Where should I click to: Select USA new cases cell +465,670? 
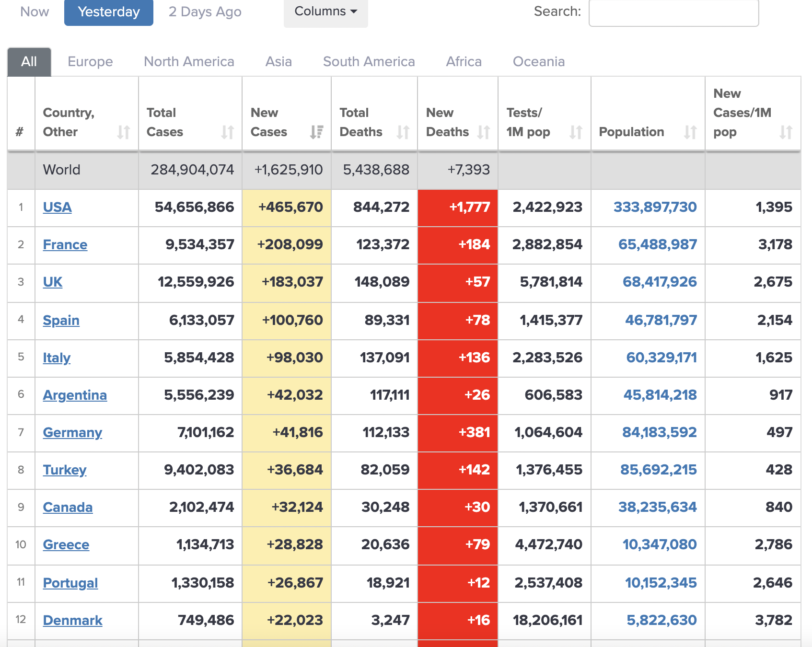287,207
